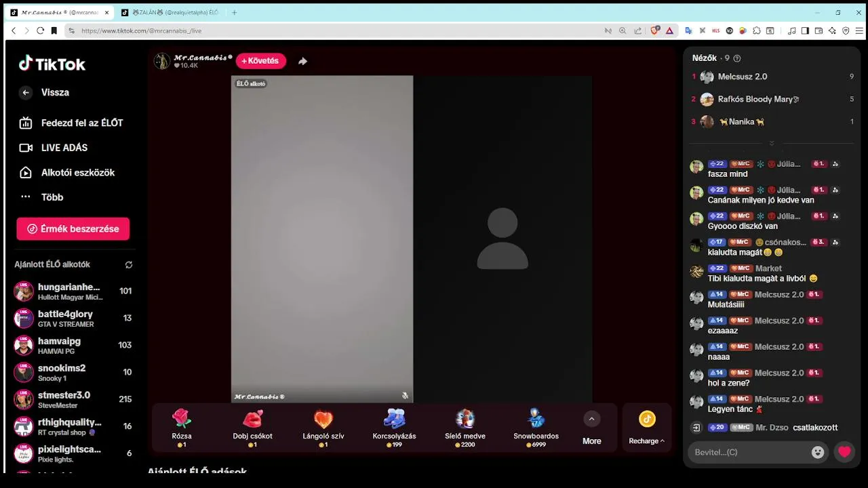This screenshot has width=868, height=488.
Task: Open the music note media control
Action: (791, 30)
